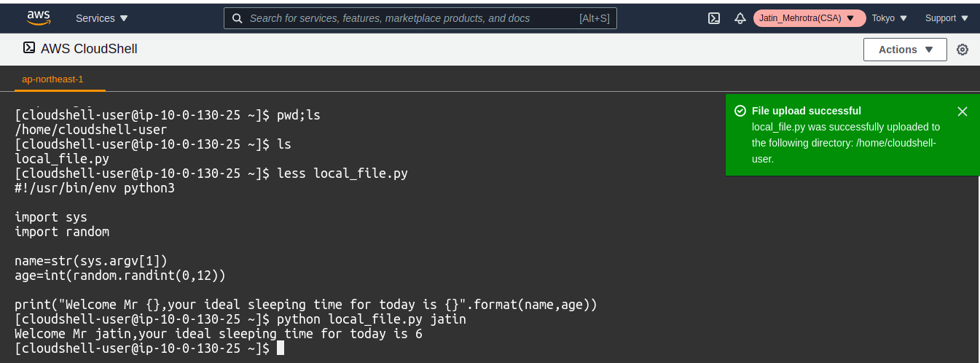Click the File upload successful message title

click(807, 111)
